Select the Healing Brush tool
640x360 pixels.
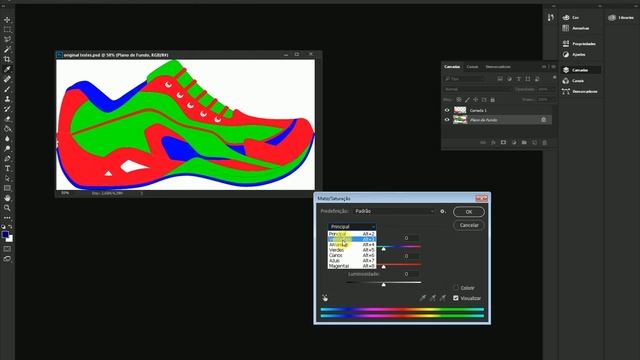click(x=7, y=79)
